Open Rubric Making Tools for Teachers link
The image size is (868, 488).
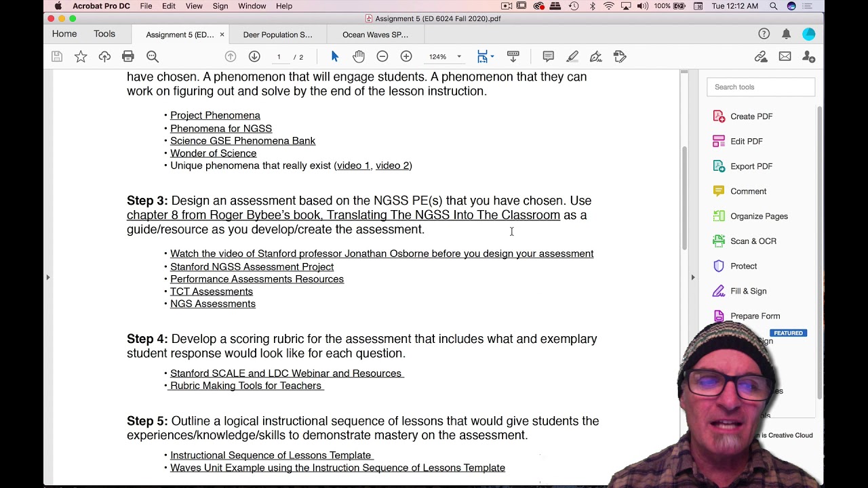[245, 386]
